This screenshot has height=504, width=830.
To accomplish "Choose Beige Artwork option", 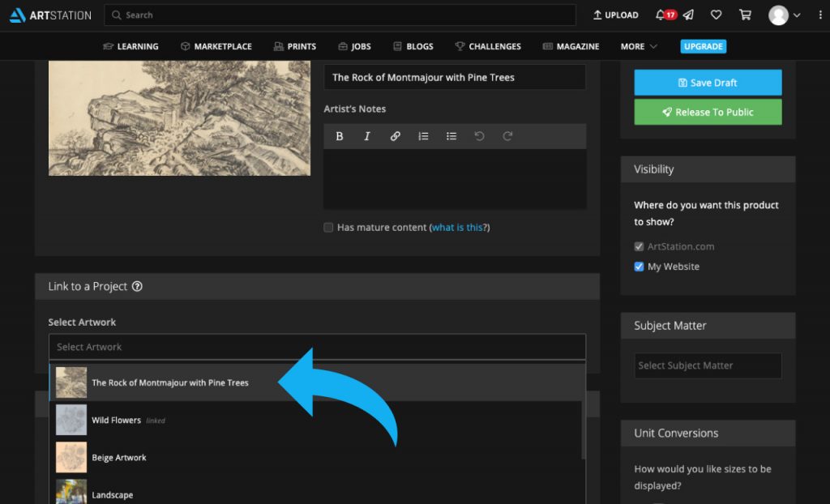I will pyautogui.click(x=315, y=458).
